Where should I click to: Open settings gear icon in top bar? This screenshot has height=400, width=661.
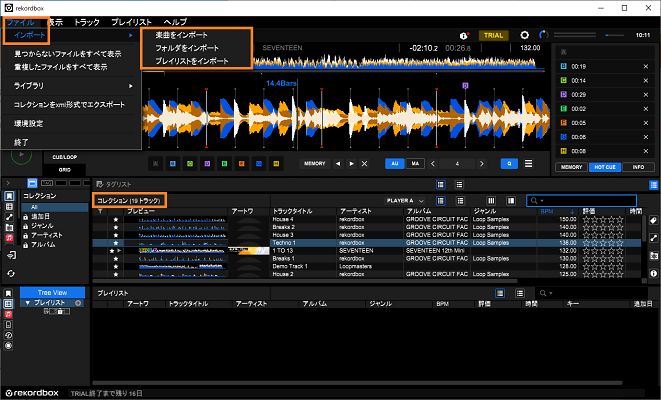(524, 35)
